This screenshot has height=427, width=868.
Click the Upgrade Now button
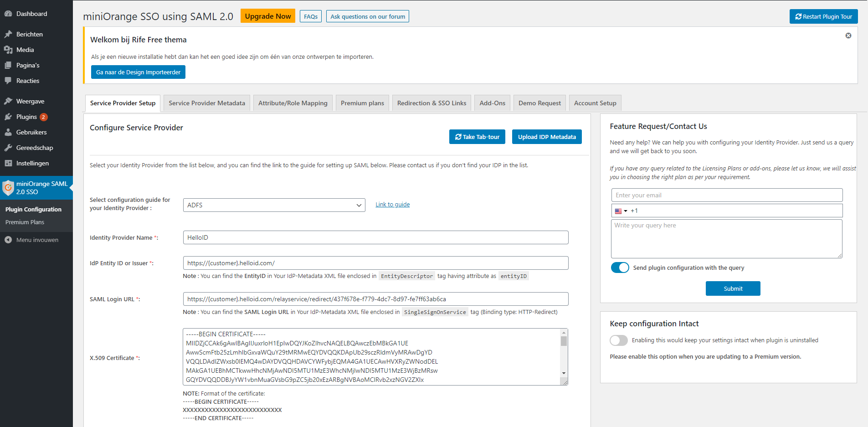(x=268, y=16)
